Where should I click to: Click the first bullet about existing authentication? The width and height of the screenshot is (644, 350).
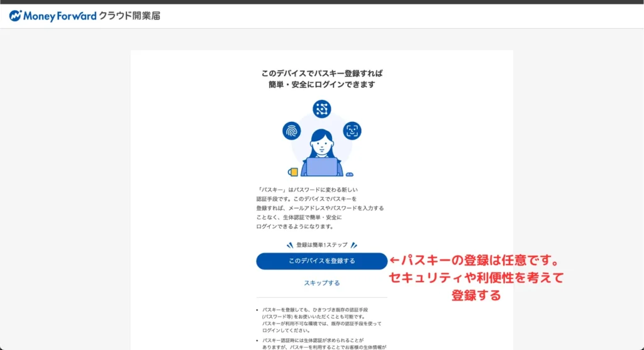322,320
